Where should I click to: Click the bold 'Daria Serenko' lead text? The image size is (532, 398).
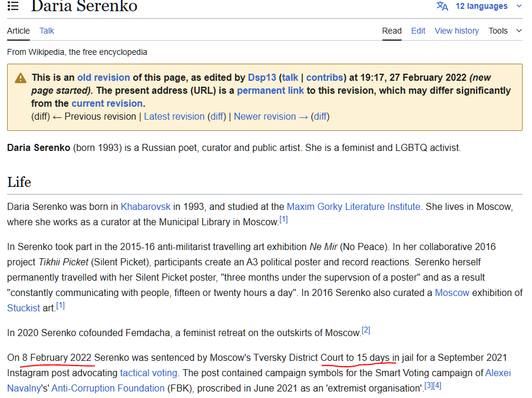(39, 148)
